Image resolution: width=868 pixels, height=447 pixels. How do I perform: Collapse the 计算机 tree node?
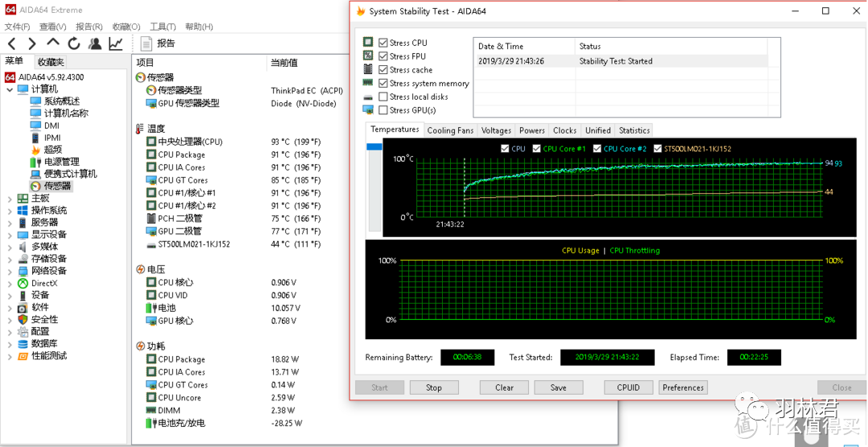tap(10, 89)
